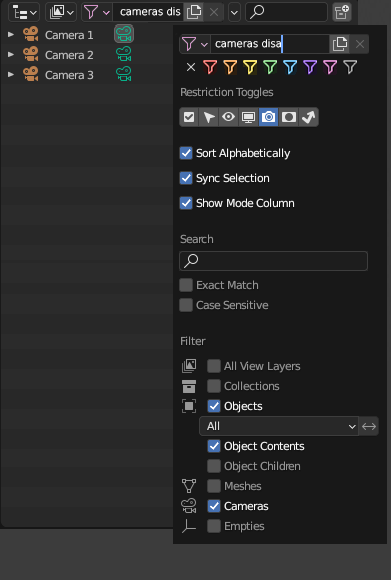The height and width of the screenshot is (580, 391).
Task: Edit the header preset name 'cameras dis'
Action: click(x=148, y=12)
